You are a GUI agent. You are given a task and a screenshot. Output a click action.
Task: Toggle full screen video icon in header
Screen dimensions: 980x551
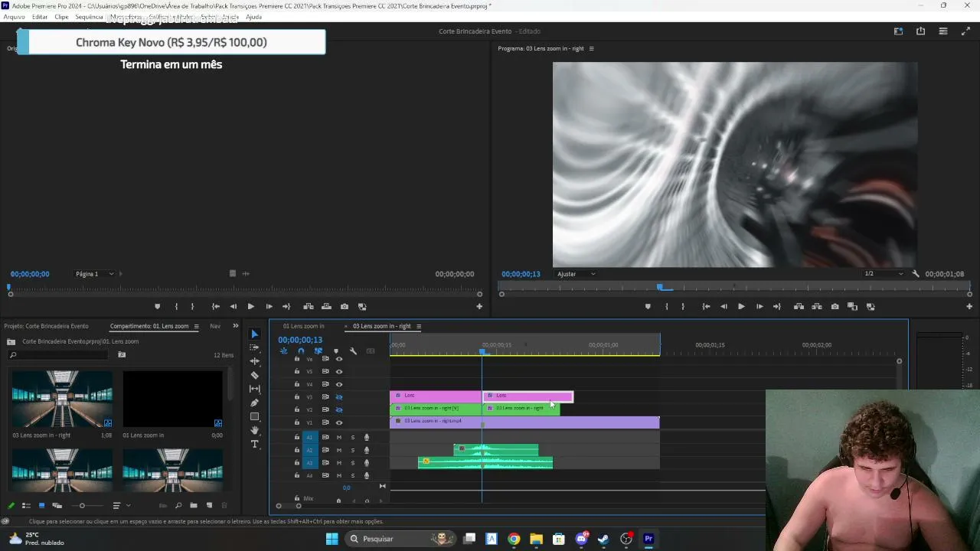[x=965, y=31]
